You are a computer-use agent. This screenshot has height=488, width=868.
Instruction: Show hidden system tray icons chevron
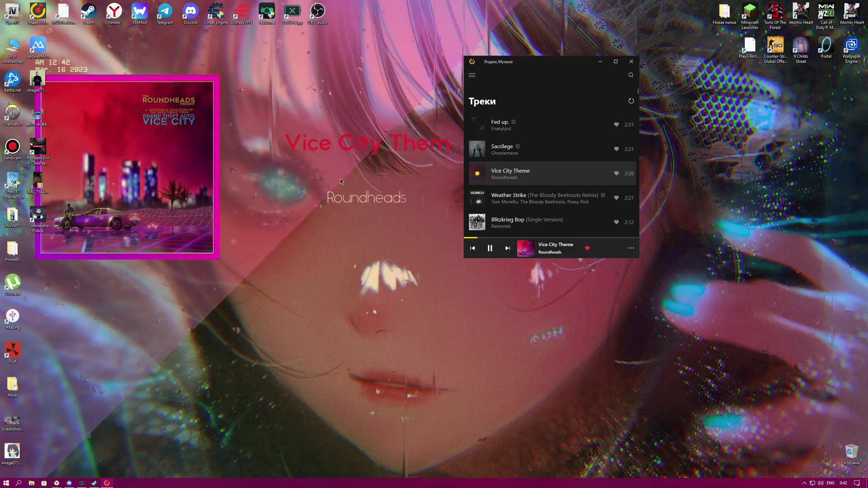click(804, 483)
